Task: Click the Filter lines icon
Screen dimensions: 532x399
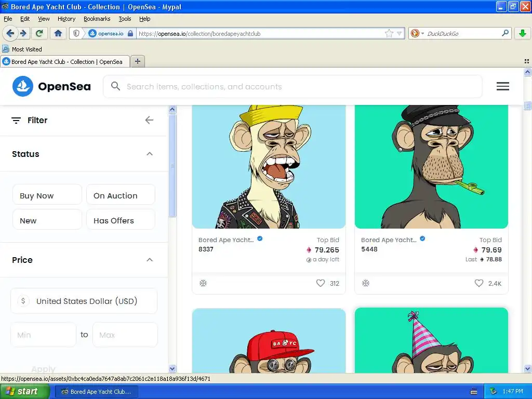Action: click(16, 121)
